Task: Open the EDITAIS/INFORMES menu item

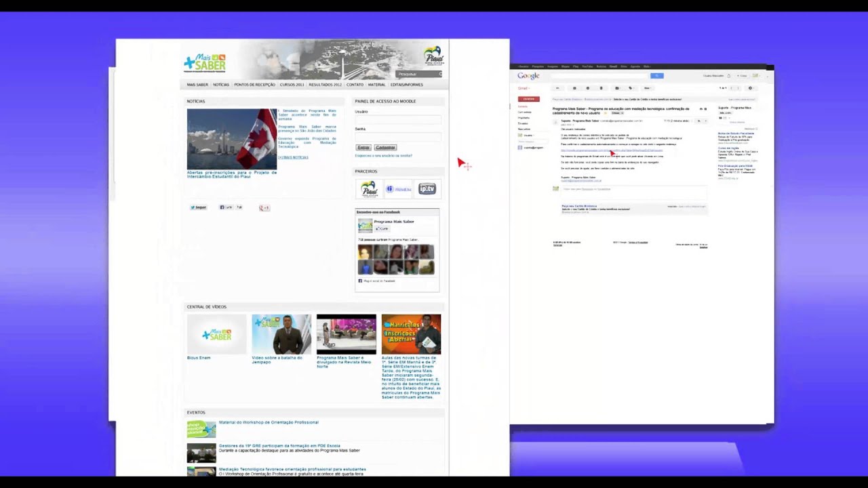Action: 406,85
